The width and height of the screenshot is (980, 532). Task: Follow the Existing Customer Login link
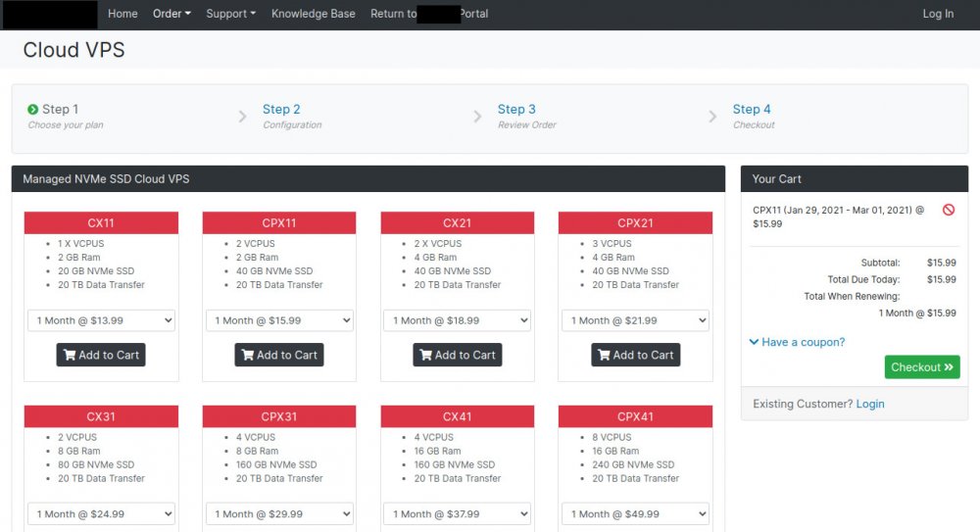pyautogui.click(x=870, y=404)
